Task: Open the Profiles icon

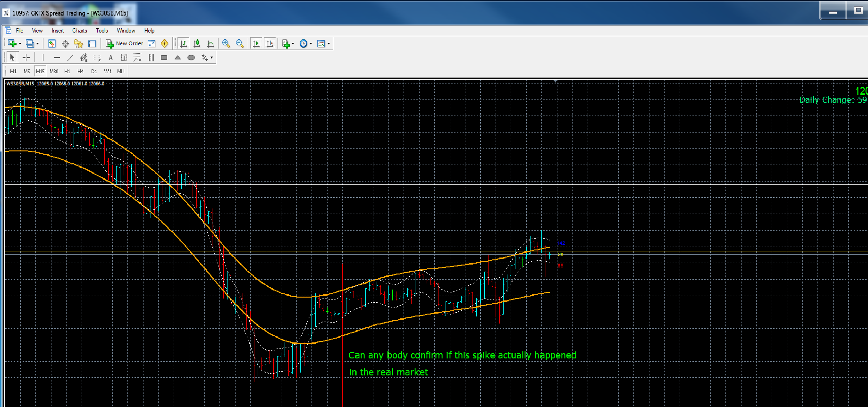Action: pos(30,43)
